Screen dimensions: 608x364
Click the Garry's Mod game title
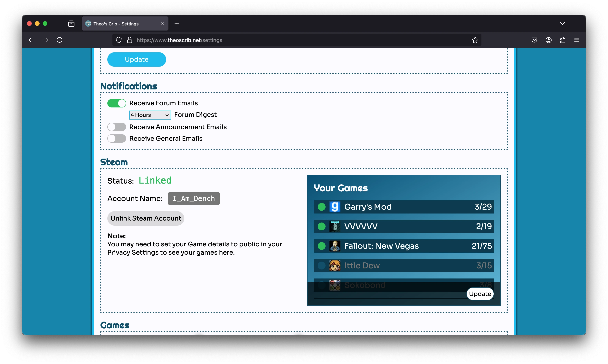[368, 207]
